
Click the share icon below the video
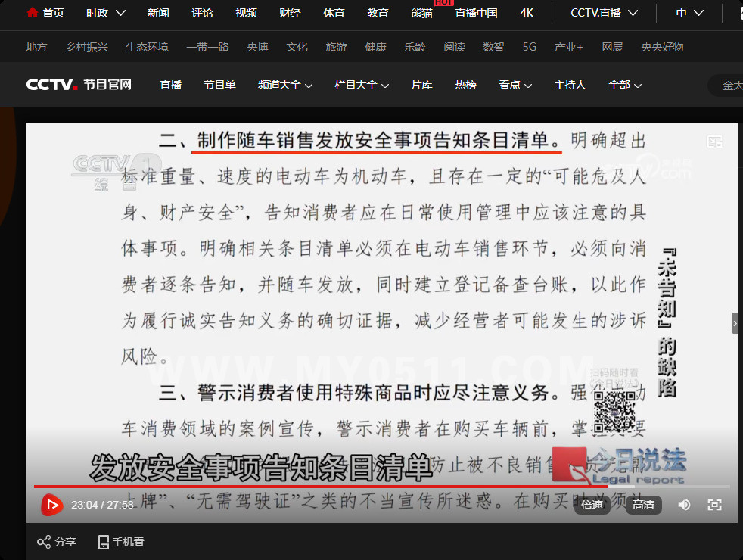(45, 542)
